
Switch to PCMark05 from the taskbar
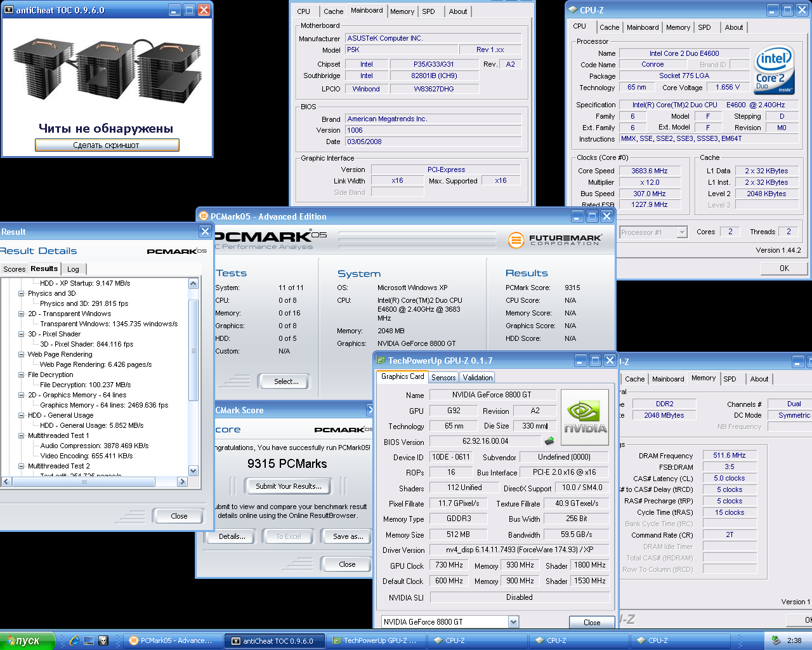click(172, 640)
